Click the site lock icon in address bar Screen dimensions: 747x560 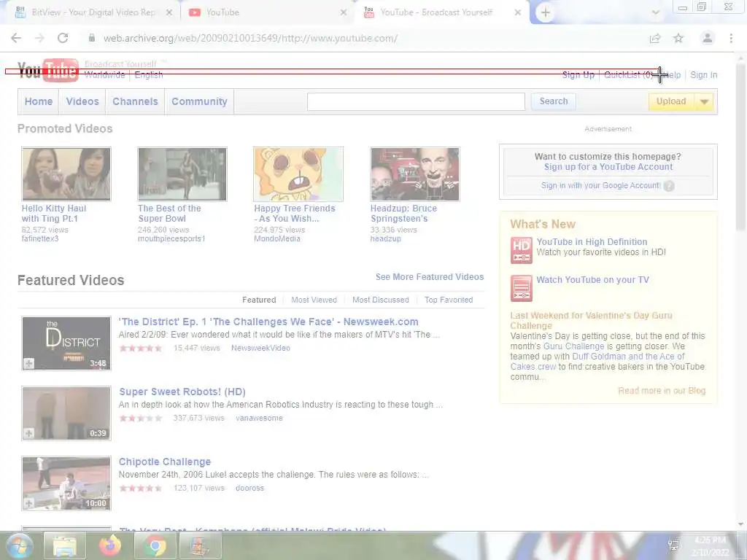tap(91, 38)
